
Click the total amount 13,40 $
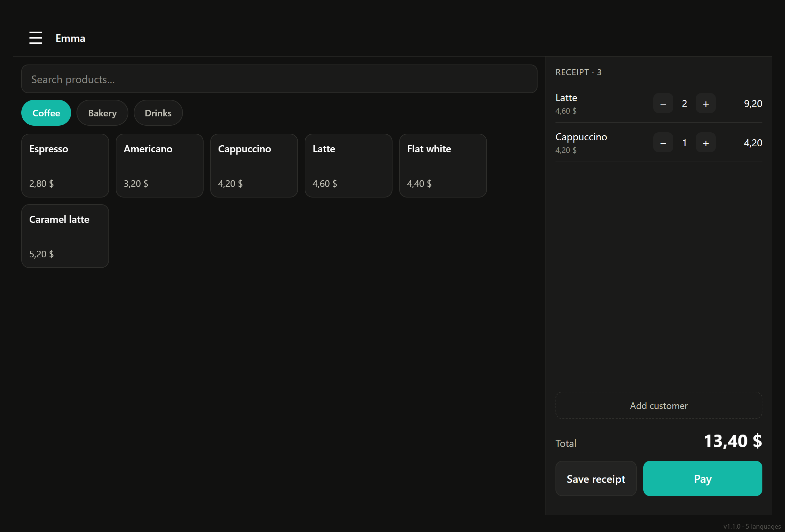click(733, 441)
